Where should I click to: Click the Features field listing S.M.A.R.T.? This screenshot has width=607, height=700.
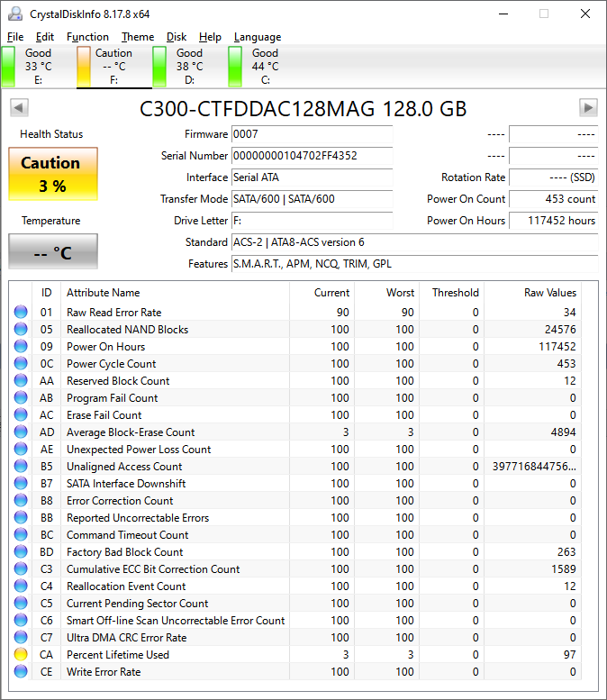tap(414, 264)
